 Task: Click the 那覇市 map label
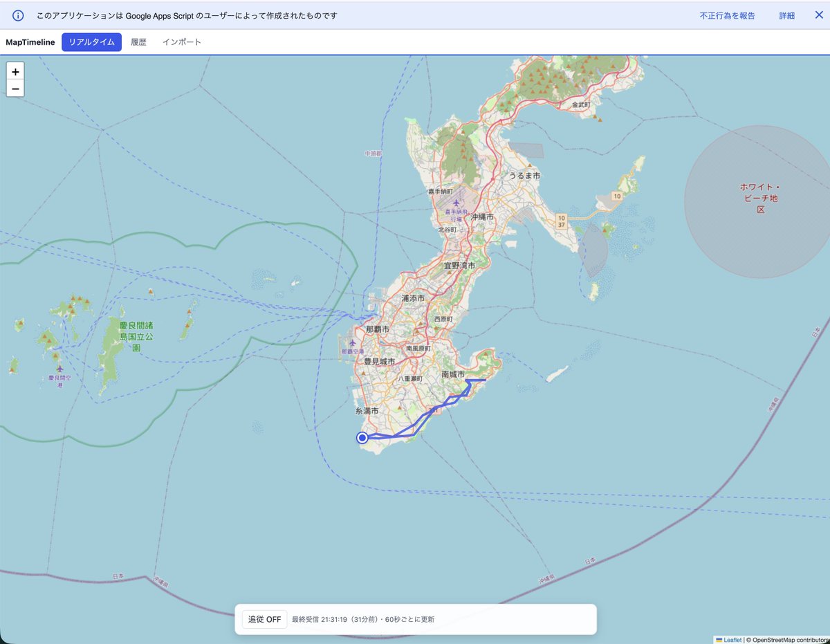378,330
